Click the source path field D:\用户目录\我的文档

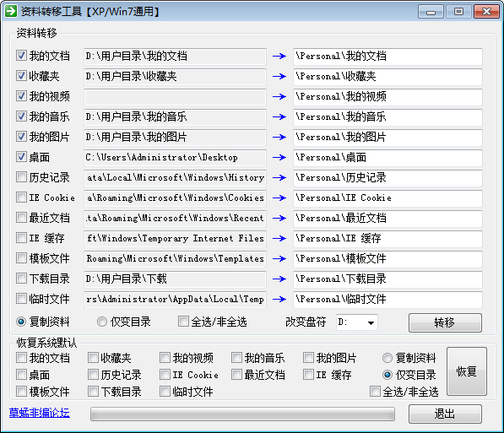[176, 57]
